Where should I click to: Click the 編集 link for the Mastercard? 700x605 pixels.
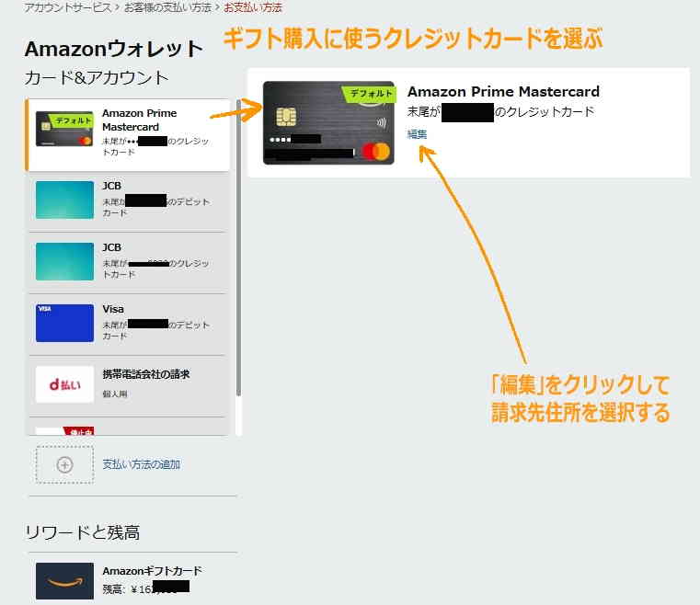[417, 134]
